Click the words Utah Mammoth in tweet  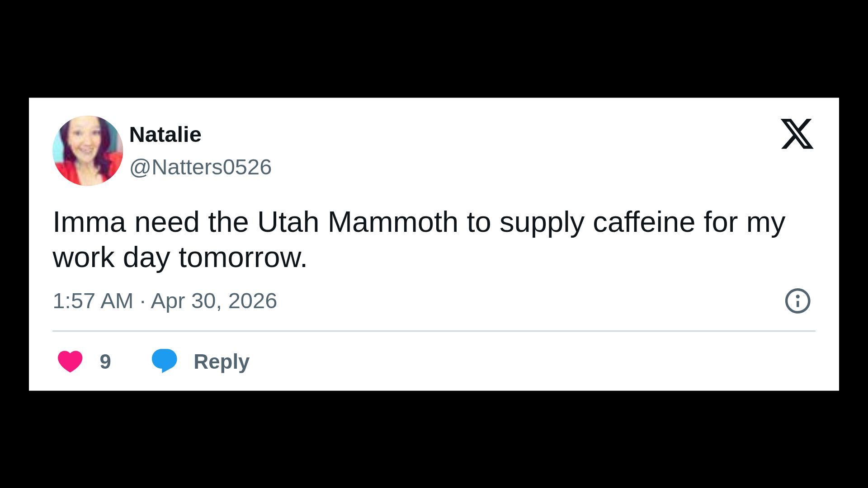357,222
